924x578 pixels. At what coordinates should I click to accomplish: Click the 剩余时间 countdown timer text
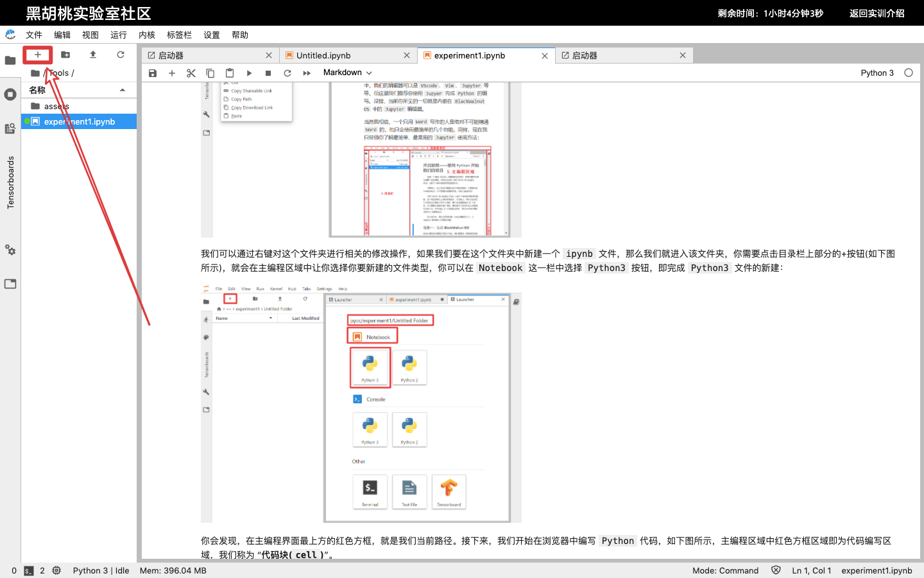coord(770,13)
